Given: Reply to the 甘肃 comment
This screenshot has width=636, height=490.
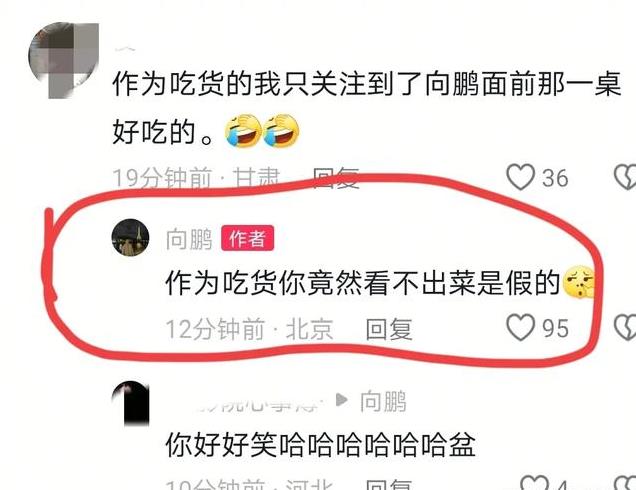Looking at the screenshot, I should point(336,178).
